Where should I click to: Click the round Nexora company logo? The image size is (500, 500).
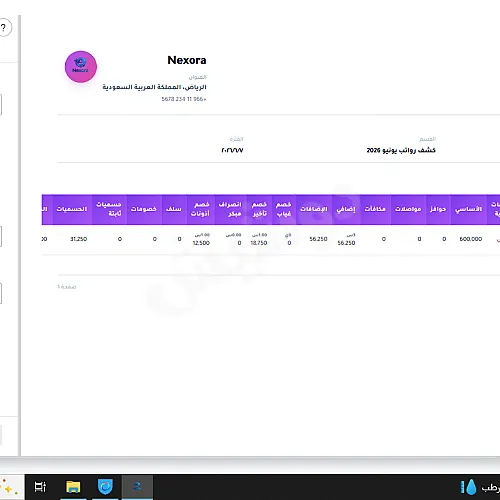(81, 67)
